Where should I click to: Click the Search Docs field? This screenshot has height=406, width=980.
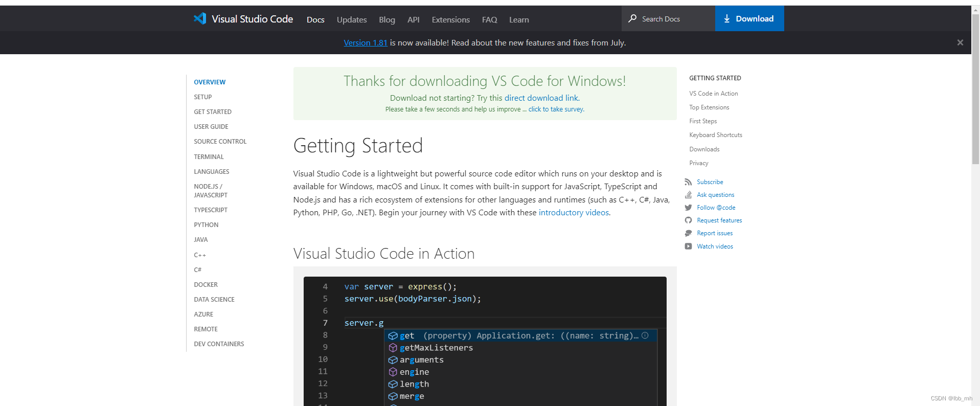[x=668, y=19]
